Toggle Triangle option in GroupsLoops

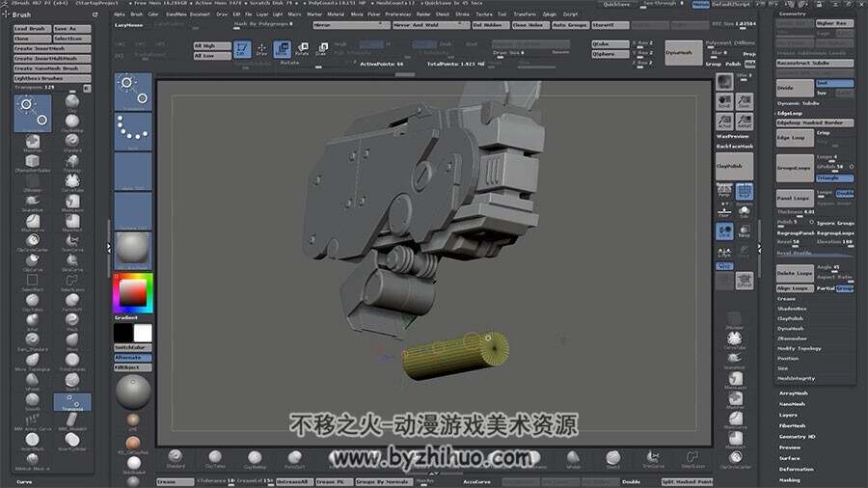tap(835, 178)
